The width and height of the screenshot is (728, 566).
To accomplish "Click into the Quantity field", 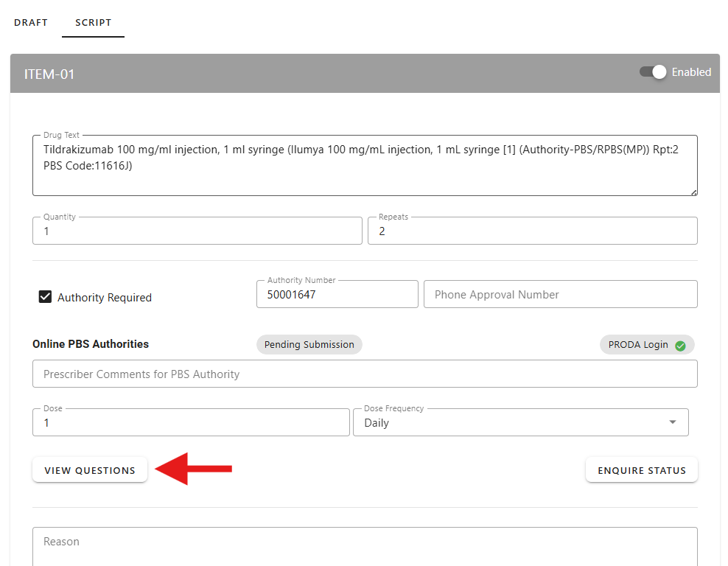I will coord(197,231).
